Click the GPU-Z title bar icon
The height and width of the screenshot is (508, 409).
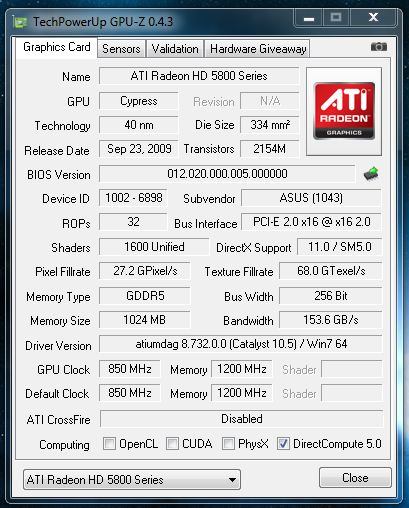[x=19, y=22]
